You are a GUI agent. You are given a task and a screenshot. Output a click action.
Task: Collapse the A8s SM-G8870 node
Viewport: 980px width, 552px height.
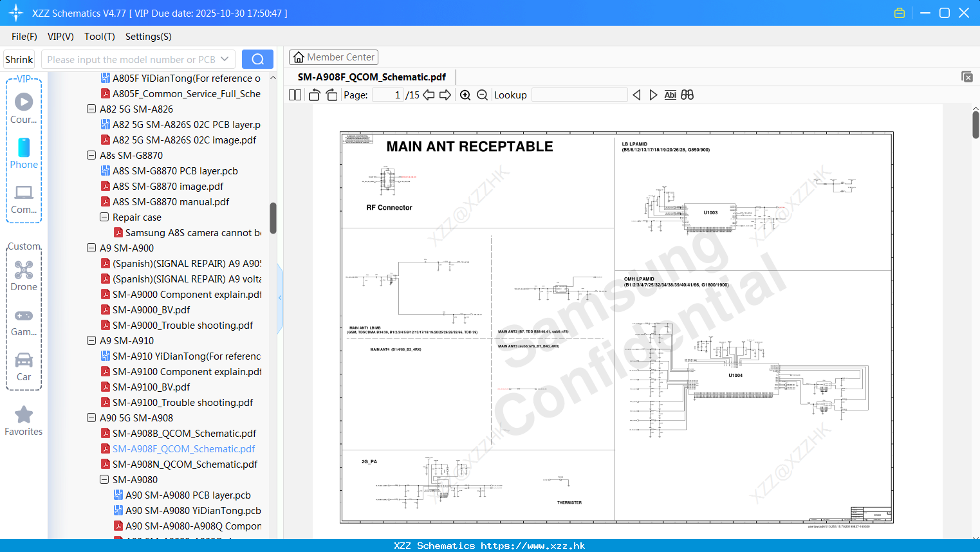click(91, 155)
